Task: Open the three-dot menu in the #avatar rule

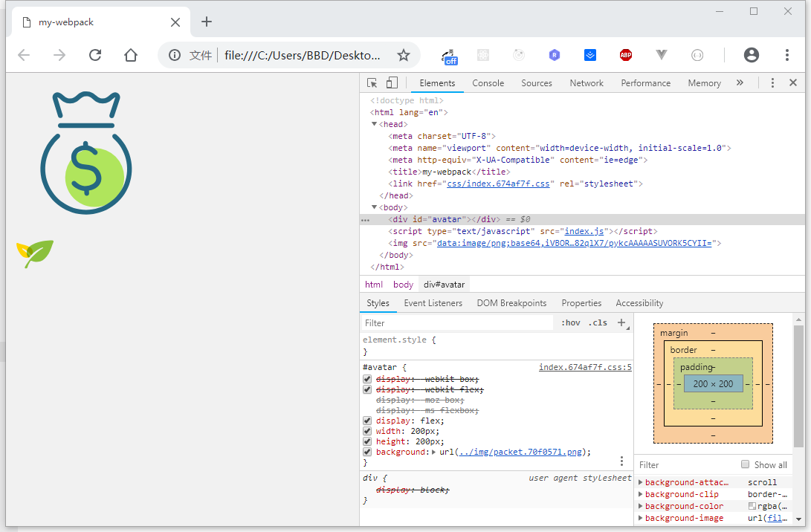Action: click(621, 461)
